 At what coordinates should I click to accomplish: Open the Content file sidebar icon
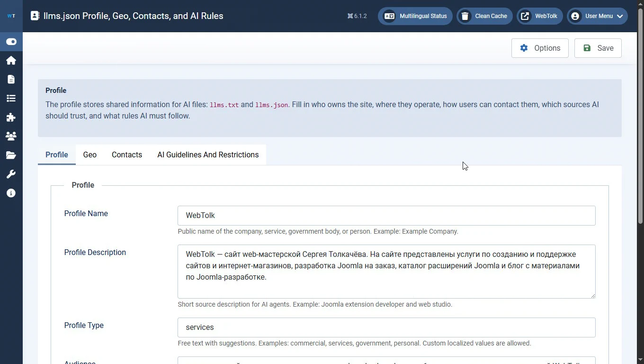point(11,80)
